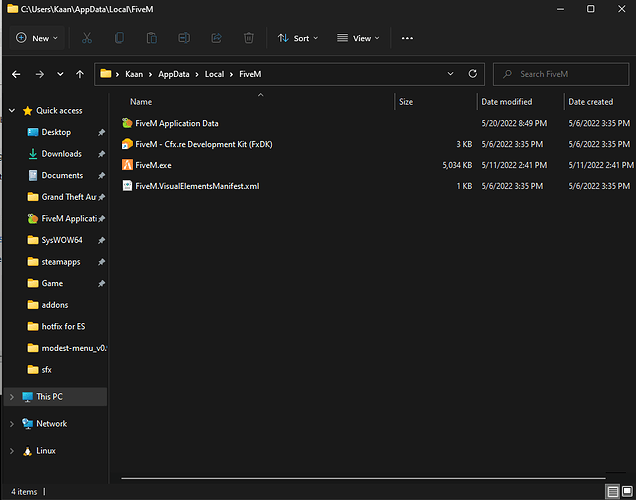The width and height of the screenshot is (636, 500).
Task: Click the horizontal scrollbar at the bottom
Action: coord(363,478)
